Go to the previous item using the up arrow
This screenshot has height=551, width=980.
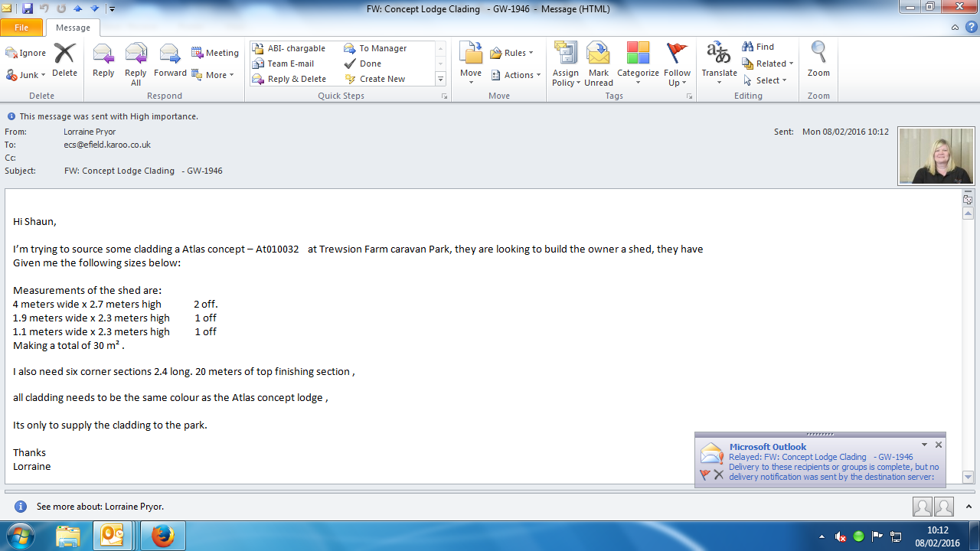tap(78, 8)
